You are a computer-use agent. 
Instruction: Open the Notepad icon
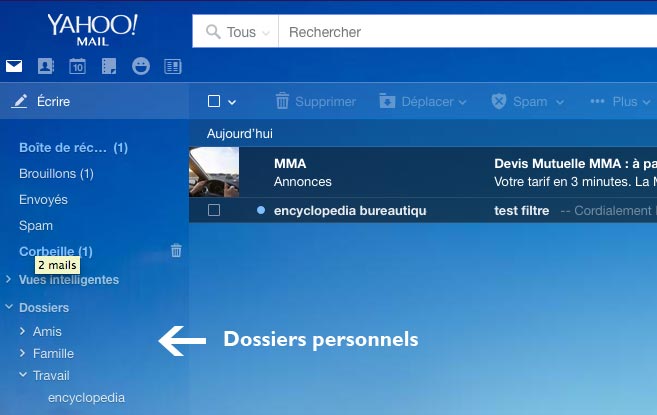109,67
